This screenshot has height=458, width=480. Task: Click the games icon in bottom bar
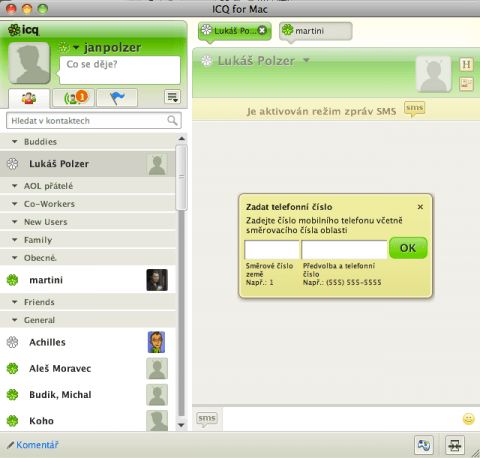pos(424,445)
